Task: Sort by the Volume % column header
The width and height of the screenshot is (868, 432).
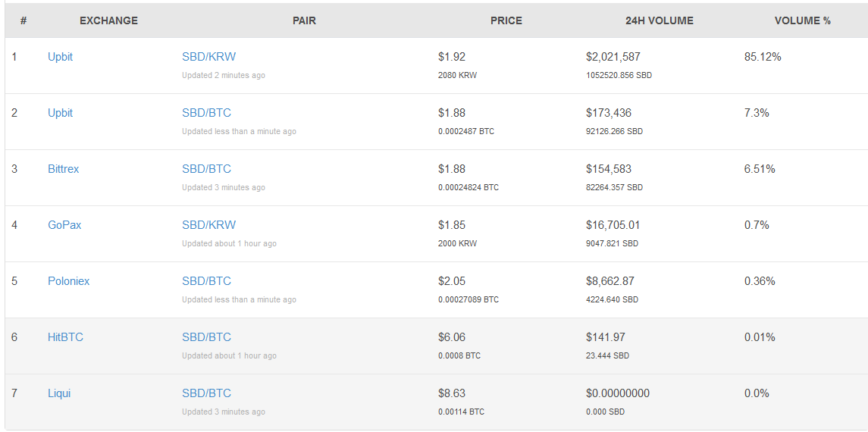Action: point(802,20)
